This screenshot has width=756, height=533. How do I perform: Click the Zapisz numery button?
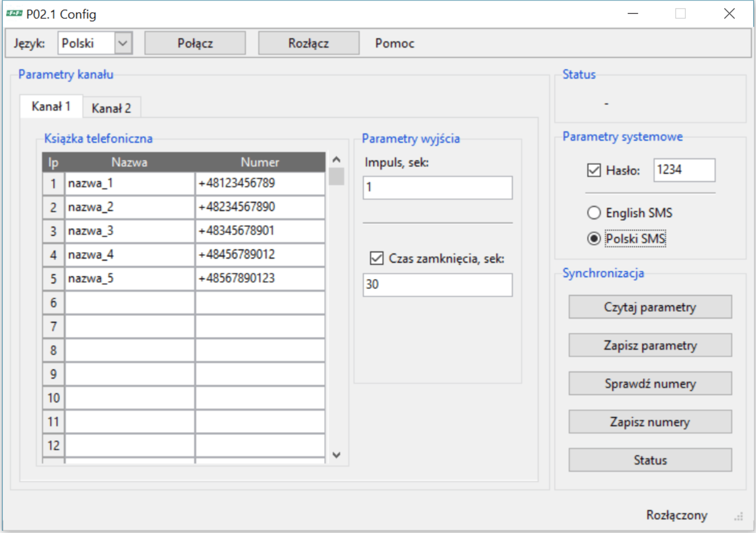[x=650, y=422]
